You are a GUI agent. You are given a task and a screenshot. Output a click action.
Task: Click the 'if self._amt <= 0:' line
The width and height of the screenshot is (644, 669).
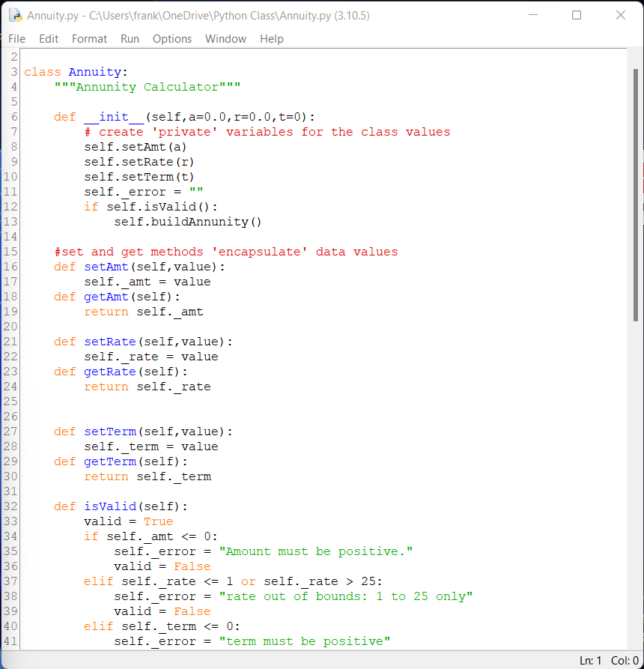coord(151,536)
